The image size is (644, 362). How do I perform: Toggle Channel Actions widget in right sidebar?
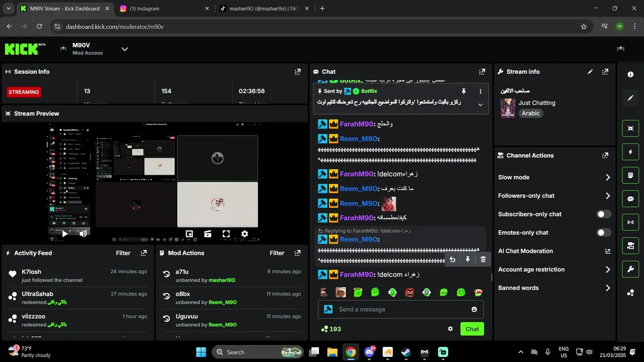coord(630,246)
